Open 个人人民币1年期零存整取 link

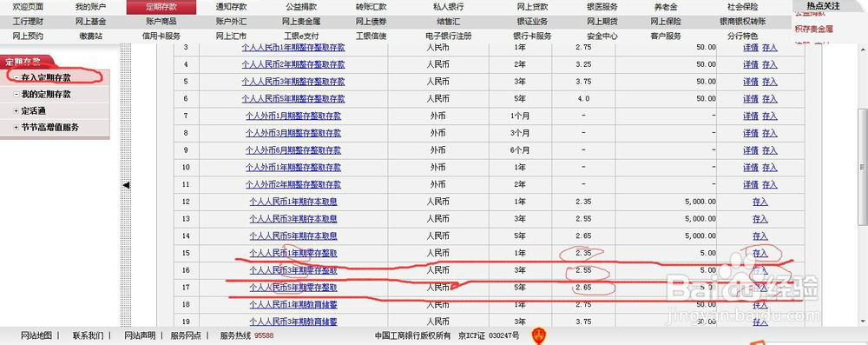[293, 253]
